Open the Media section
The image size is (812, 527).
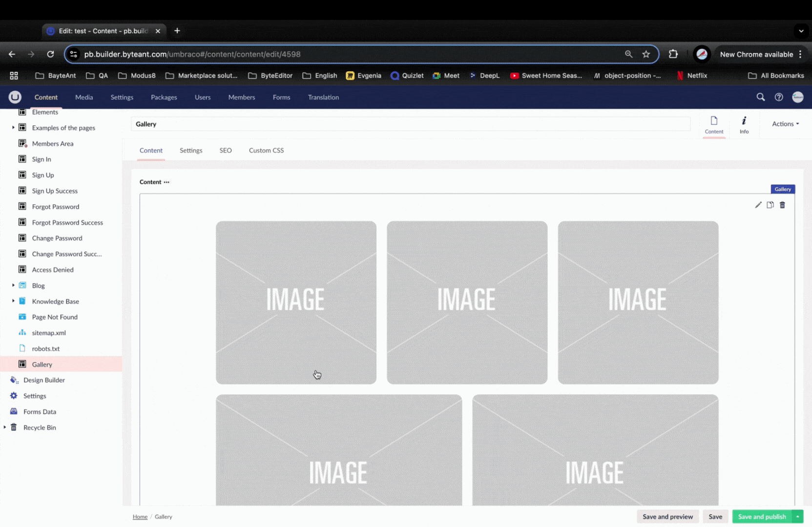coord(84,97)
